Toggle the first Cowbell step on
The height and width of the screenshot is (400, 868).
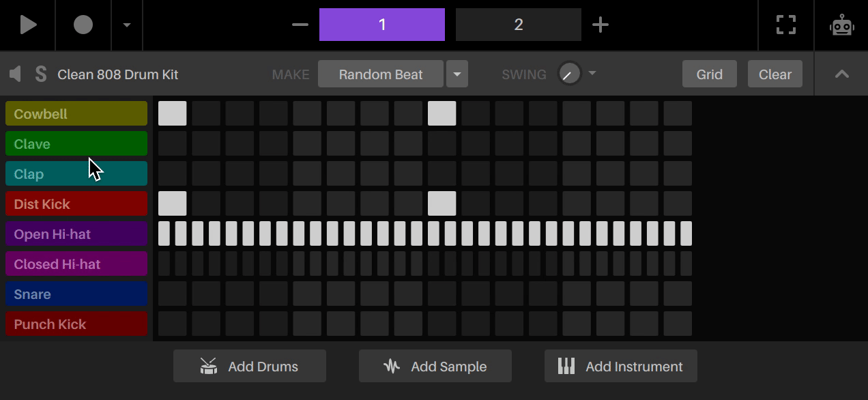coord(172,113)
